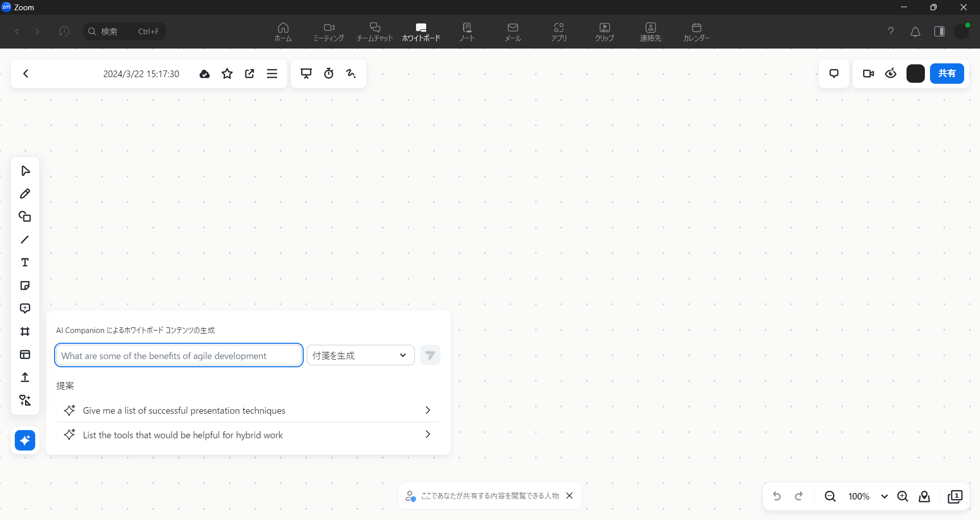Click the black color swatch

click(915, 74)
